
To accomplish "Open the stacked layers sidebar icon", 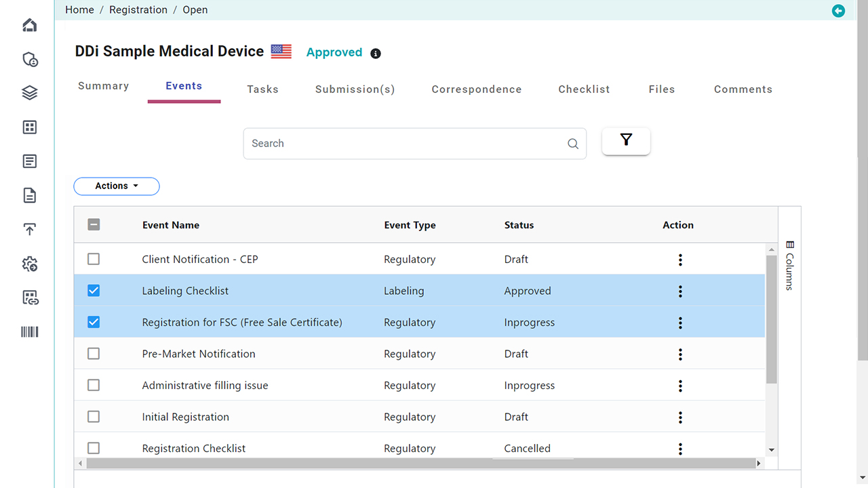I will click(x=30, y=94).
